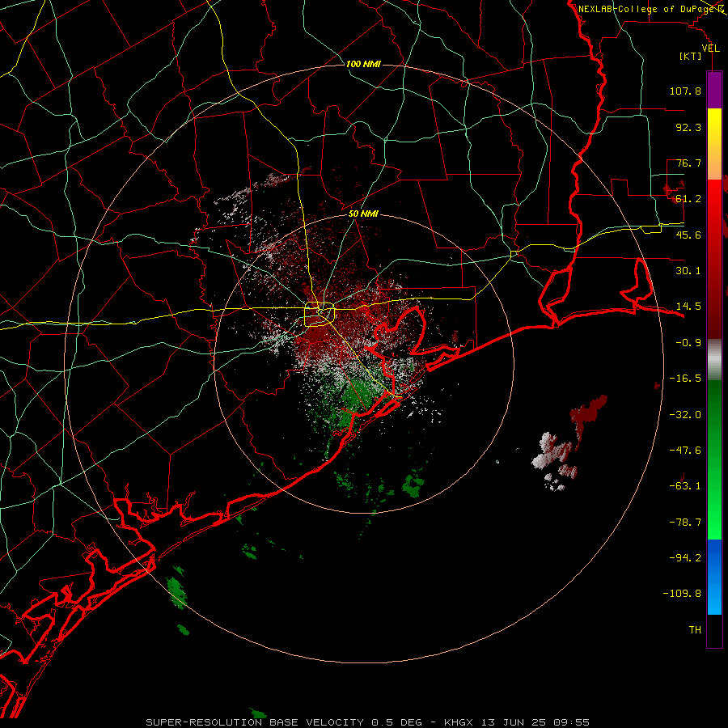Click the 45.6 scale value

(x=688, y=235)
